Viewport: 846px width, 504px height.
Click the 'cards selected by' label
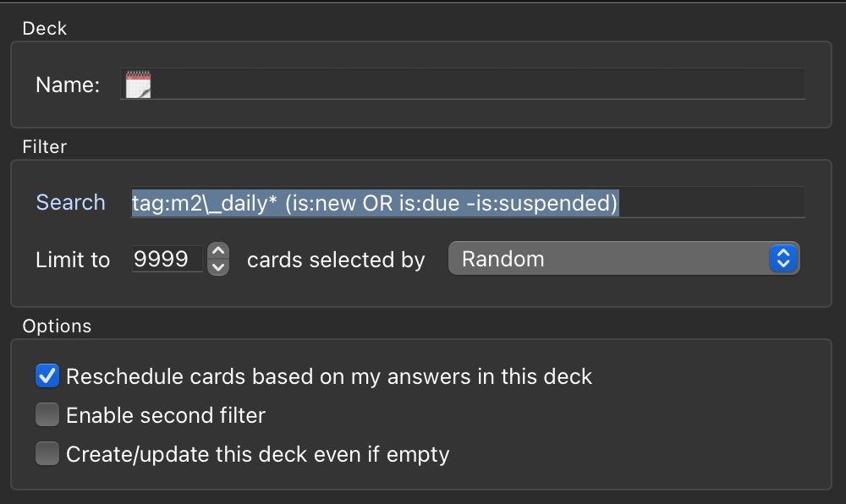pyautogui.click(x=336, y=260)
